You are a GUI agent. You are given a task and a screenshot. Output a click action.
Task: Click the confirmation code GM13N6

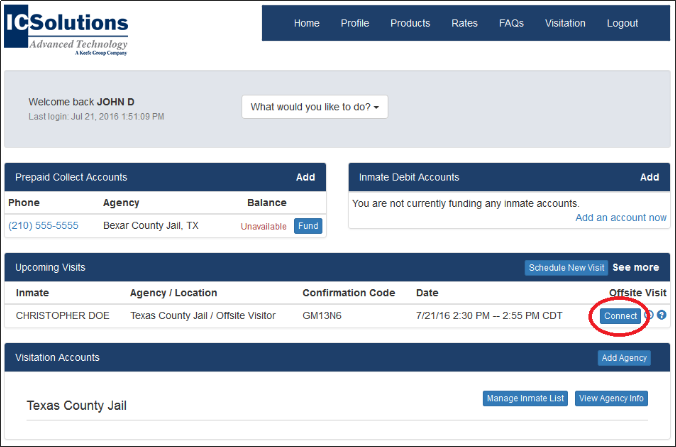pos(322,316)
